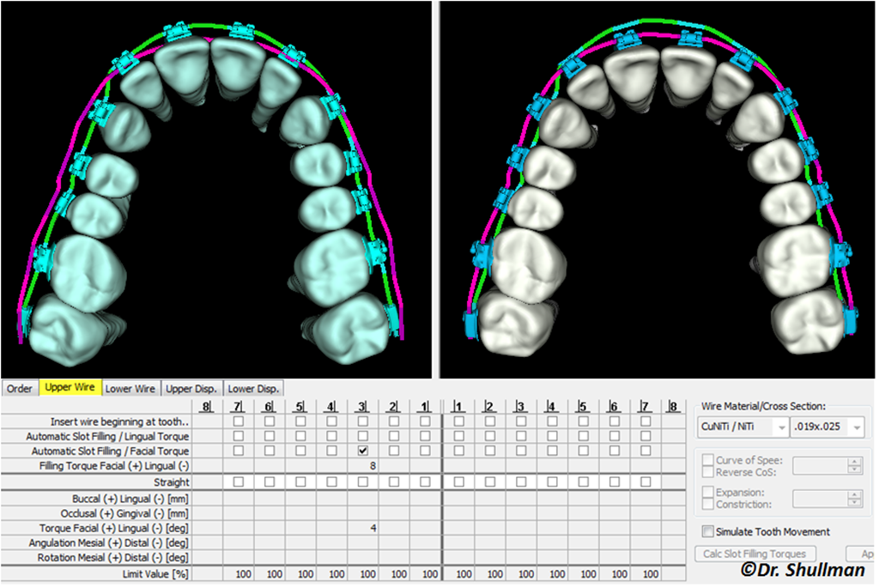
Task: Click the Angulation Mesial/Distal cell in column |2
Action: click(490, 543)
